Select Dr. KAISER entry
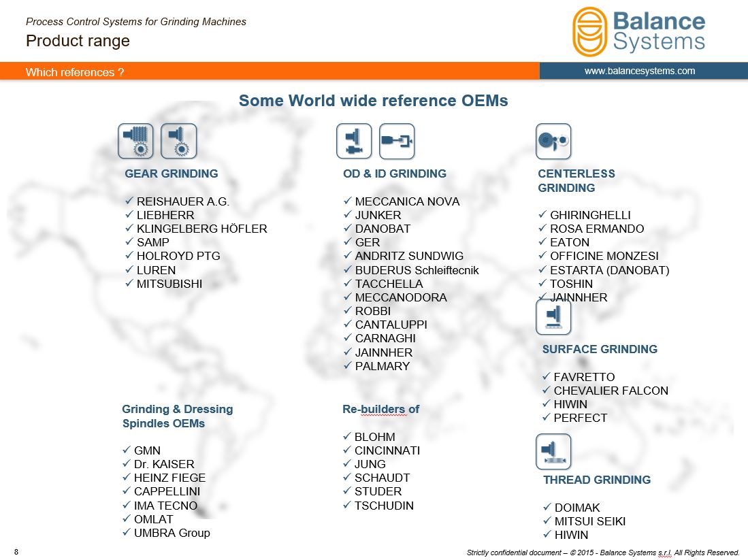Image resolution: width=748 pixels, height=560 pixels. tap(164, 465)
